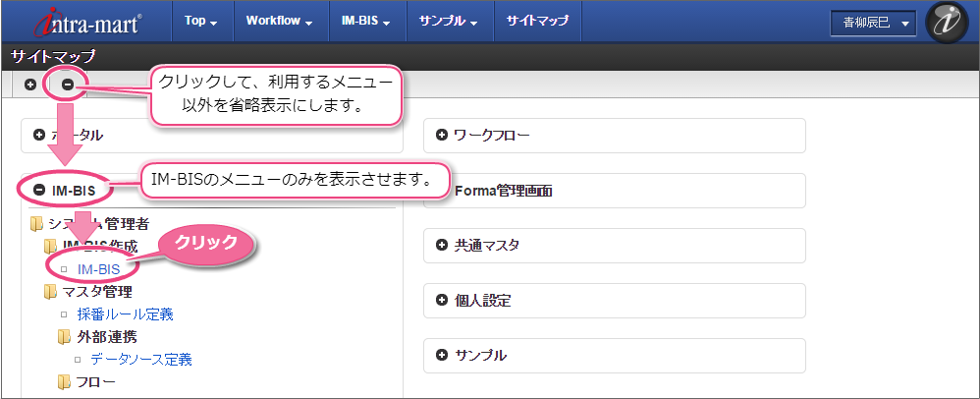
Task: Click the システム管理者 folder icon
Action: [37, 223]
